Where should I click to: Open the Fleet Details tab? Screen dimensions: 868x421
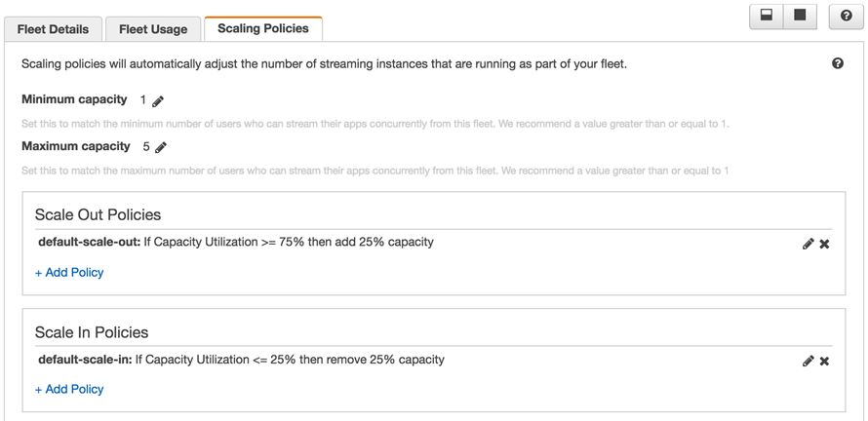[53, 29]
